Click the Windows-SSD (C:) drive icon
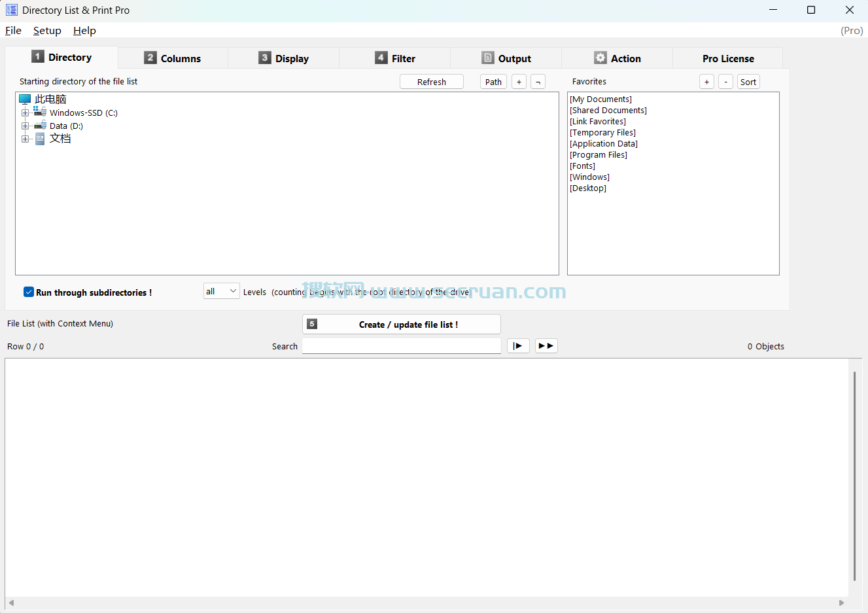Image resolution: width=868 pixels, height=613 pixels. [40, 112]
